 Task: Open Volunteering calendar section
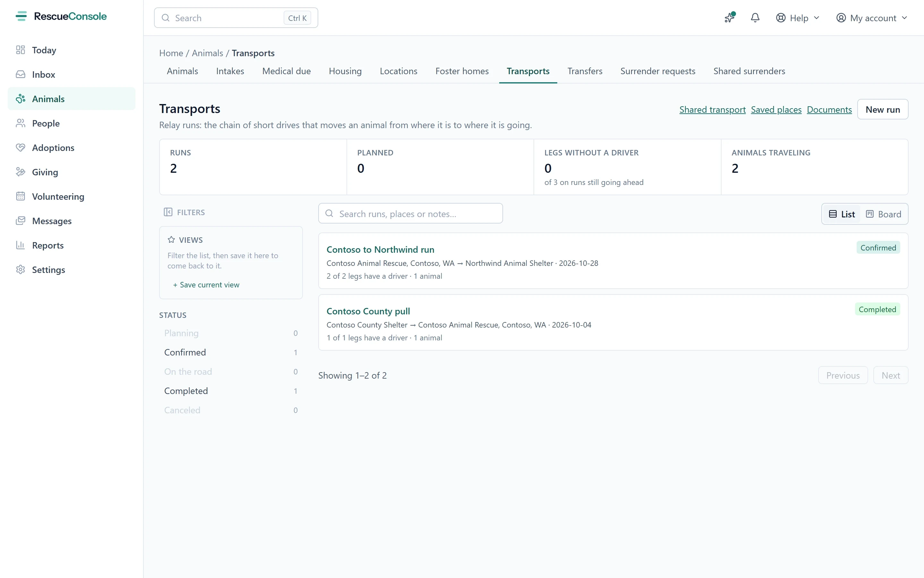point(72,197)
